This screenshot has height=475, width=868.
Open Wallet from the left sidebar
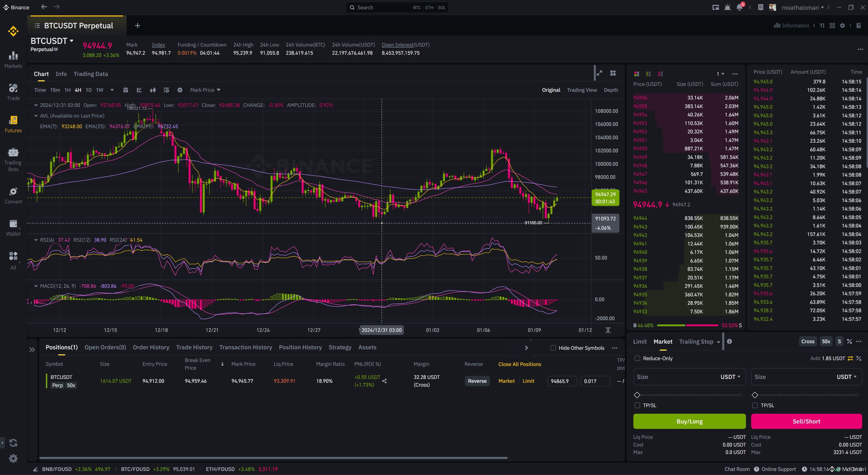[13, 228]
